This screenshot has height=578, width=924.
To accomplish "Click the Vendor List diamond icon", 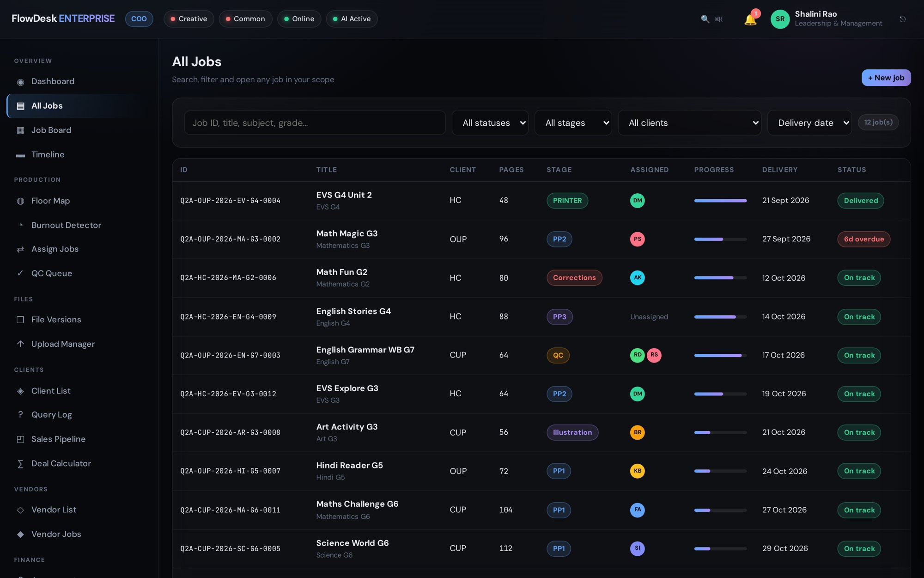I will coord(20,510).
